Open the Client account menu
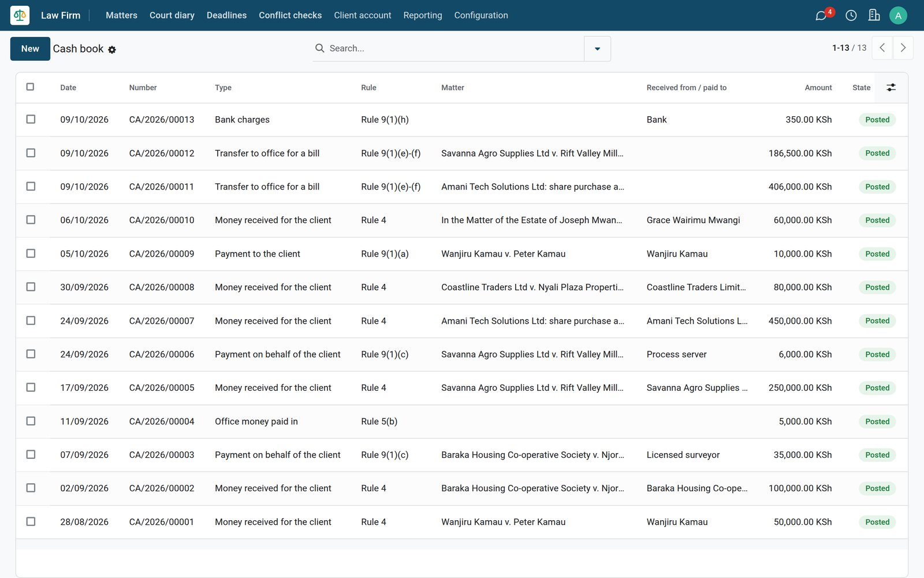 (x=363, y=16)
